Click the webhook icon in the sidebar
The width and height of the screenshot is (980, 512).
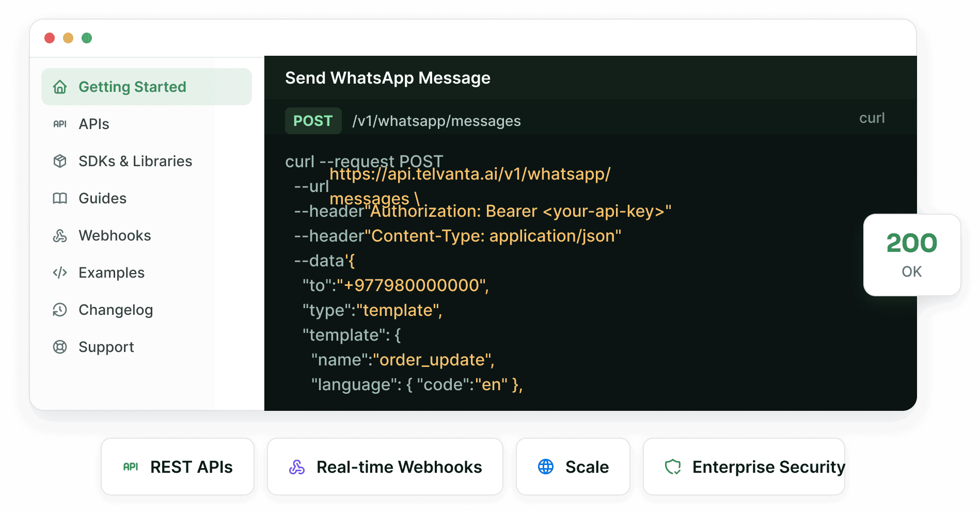click(60, 235)
